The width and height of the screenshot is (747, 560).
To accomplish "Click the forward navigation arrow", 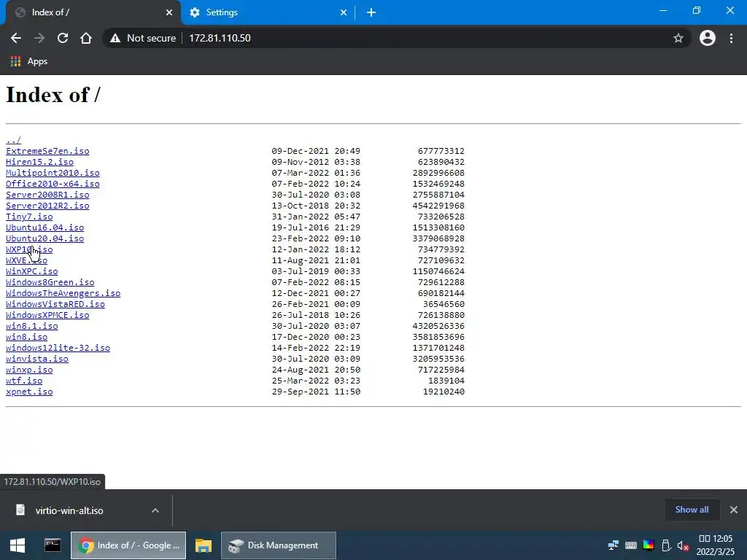I will coord(39,38).
